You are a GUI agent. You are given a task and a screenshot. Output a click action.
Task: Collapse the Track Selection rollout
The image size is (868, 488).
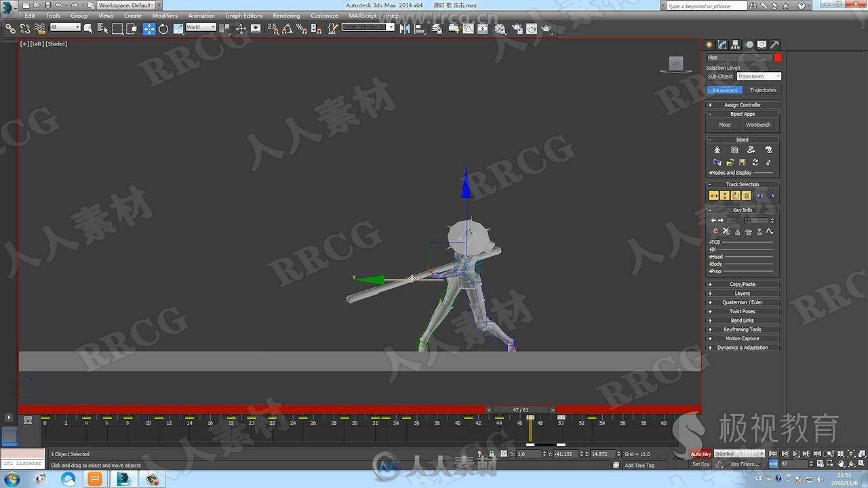pyautogui.click(x=743, y=184)
